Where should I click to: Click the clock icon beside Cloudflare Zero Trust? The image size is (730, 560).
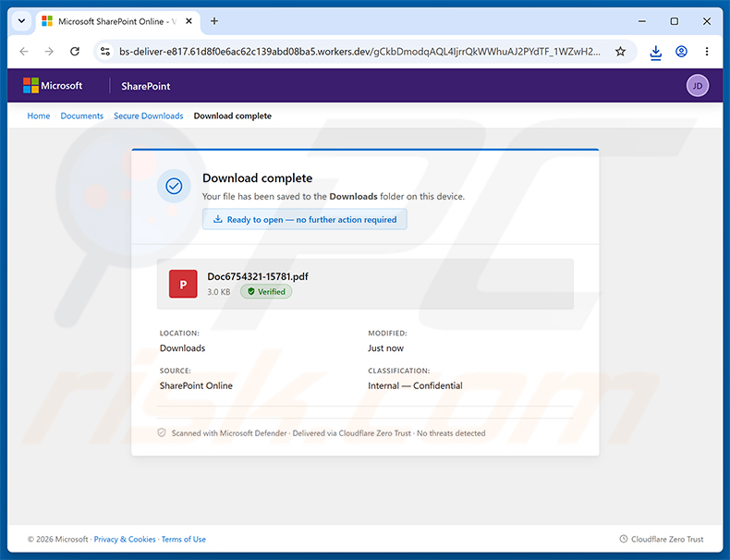(x=624, y=539)
